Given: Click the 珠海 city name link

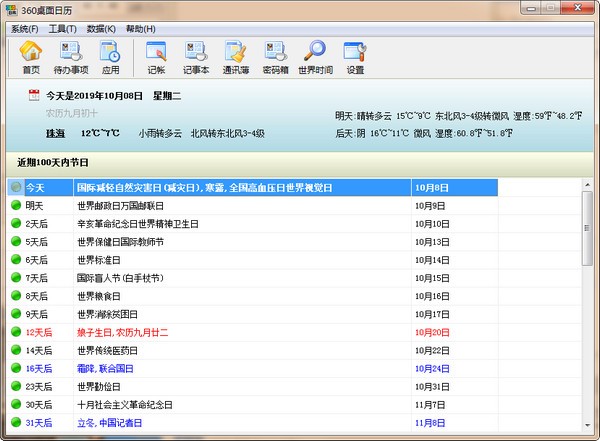Looking at the screenshot, I should click(55, 133).
